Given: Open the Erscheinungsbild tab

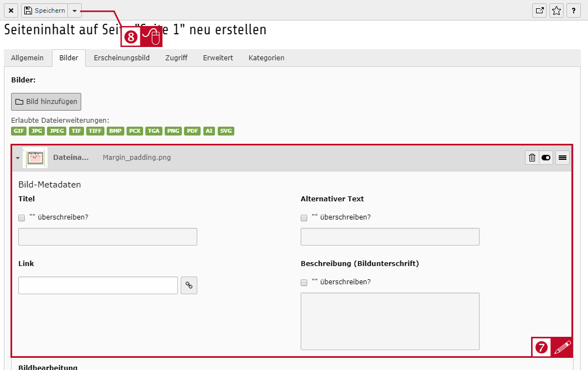Looking at the screenshot, I should (122, 58).
